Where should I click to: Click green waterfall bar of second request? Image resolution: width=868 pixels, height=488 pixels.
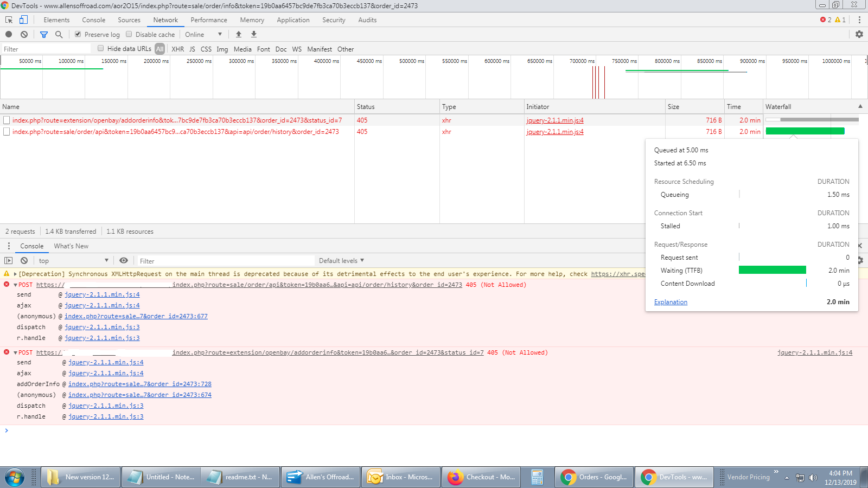point(805,131)
